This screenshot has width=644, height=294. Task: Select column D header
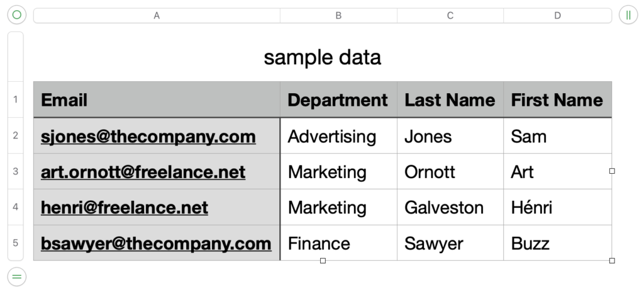coord(557,16)
